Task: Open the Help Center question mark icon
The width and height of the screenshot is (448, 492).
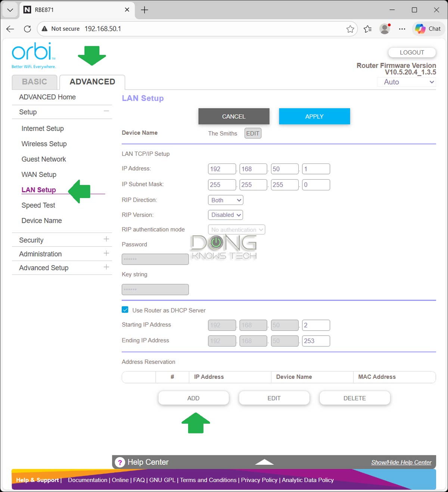Action: pos(120,462)
